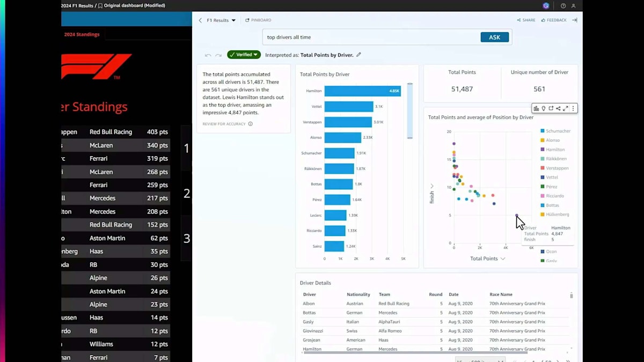Select the Williams 12 pts standings row
Screen dimensions: 644x362
coord(116,344)
